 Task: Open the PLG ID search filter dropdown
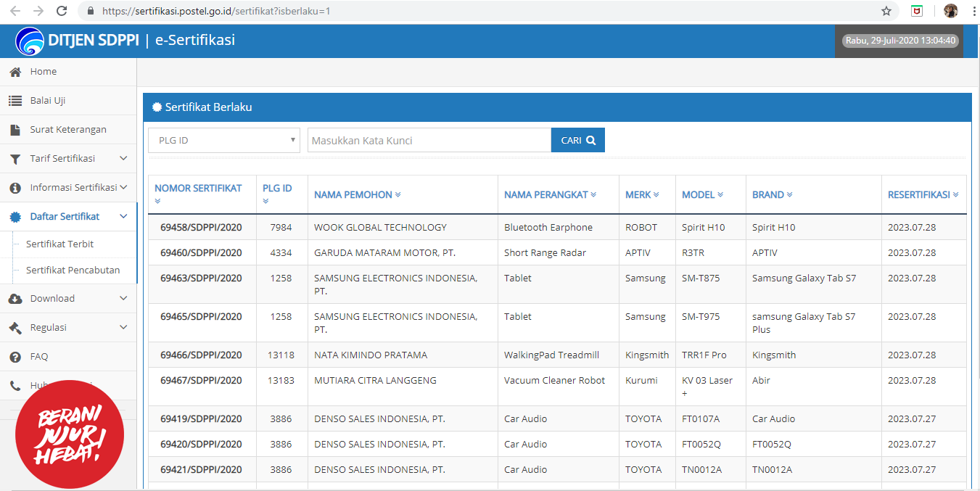tap(223, 141)
